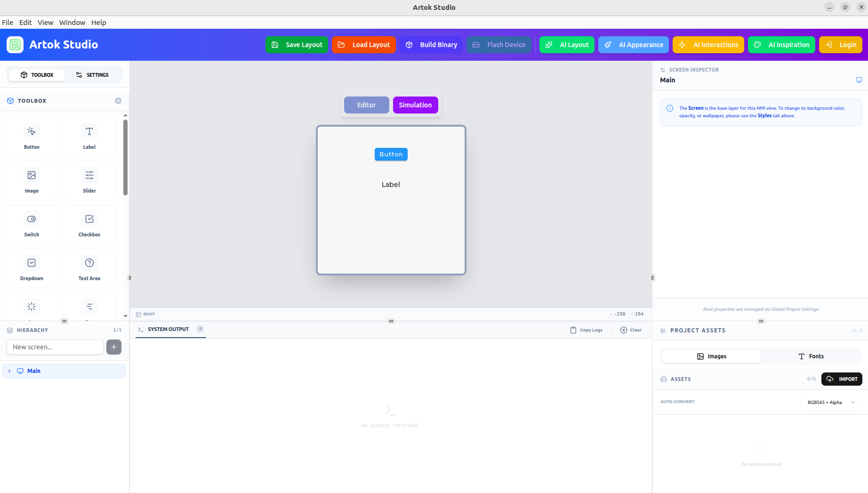Switch to the Fonts tab in Project Assets

click(811, 356)
